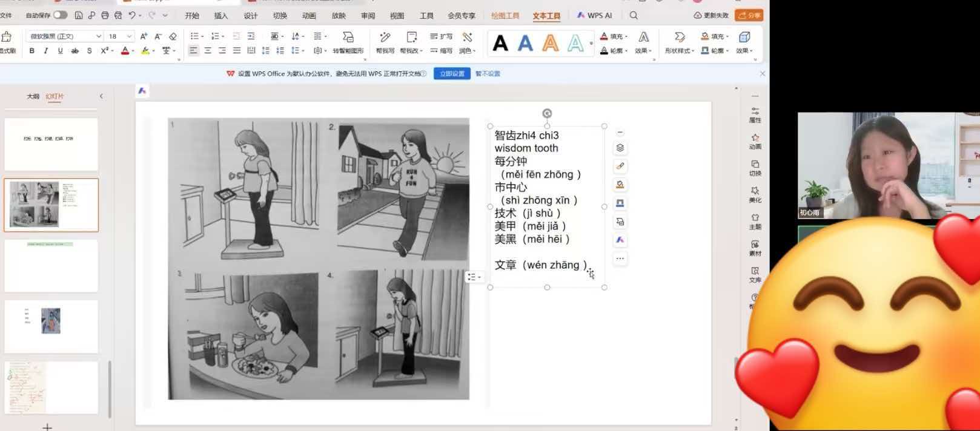This screenshot has width=980, height=431.
Task: Toggle center text alignment
Action: 208,51
